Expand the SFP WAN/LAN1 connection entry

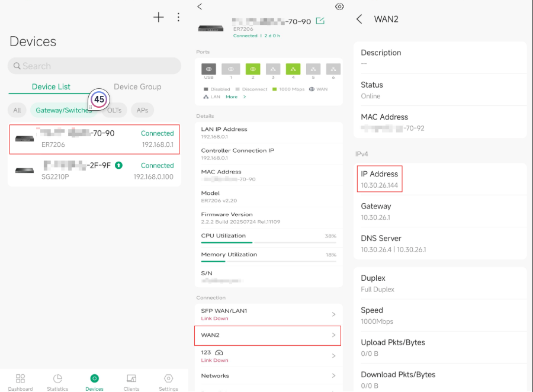click(x=268, y=314)
